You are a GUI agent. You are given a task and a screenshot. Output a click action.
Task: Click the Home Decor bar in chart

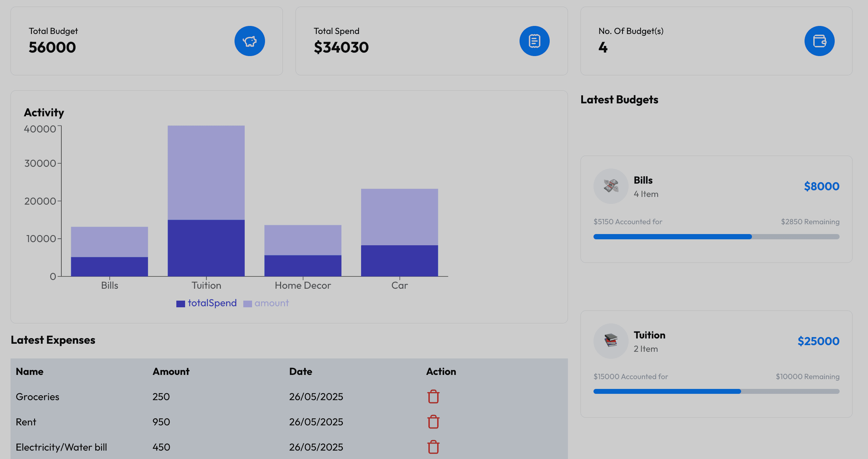click(x=303, y=251)
